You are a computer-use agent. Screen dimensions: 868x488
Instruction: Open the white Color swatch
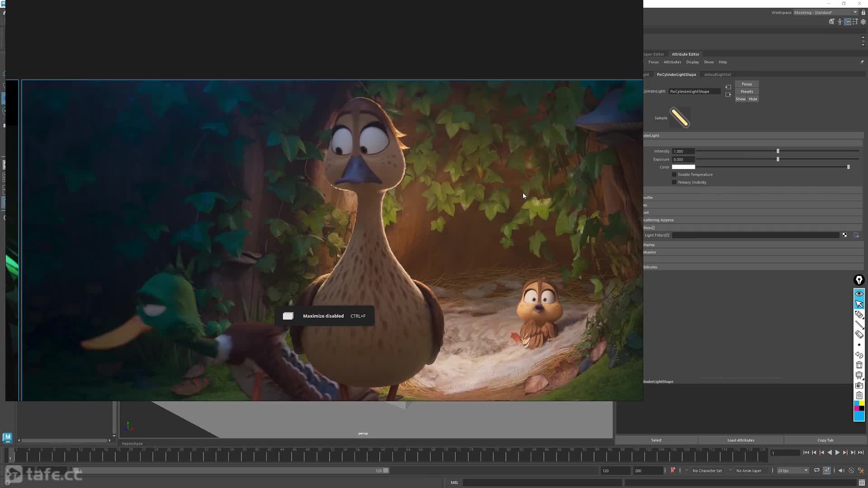pos(683,167)
